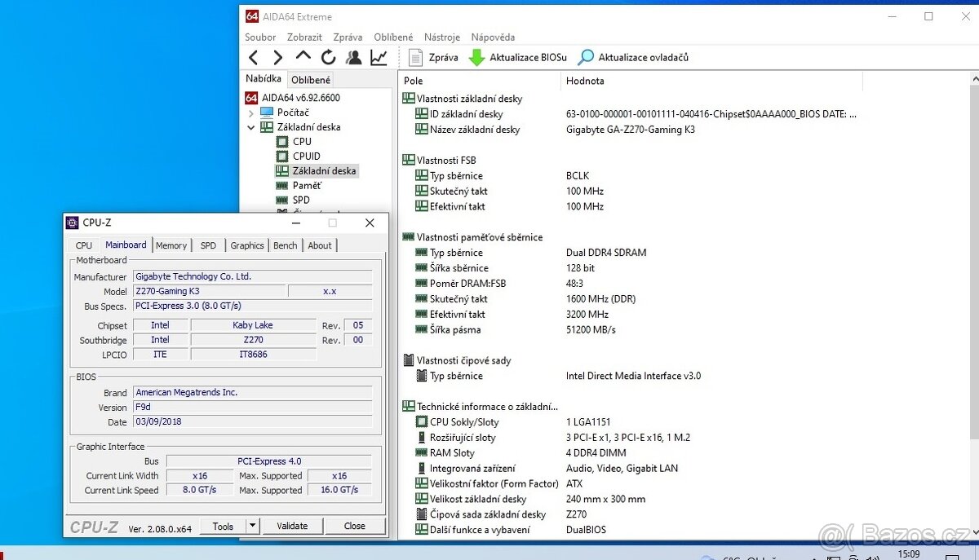Go forward with the AIDA64 right arrow
The height and width of the screenshot is (560, 979).
coord(278,57)
